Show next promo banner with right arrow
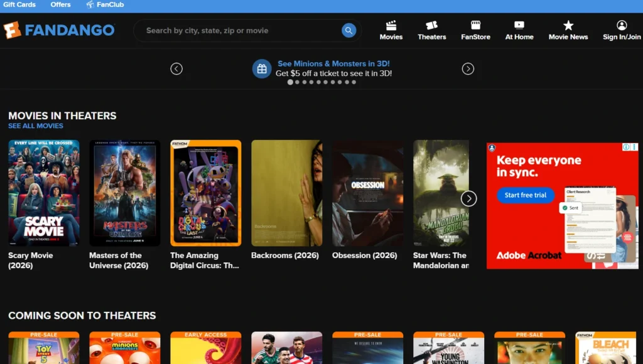The height and width of the screenshot is (364, 643). tap(468, 69)
